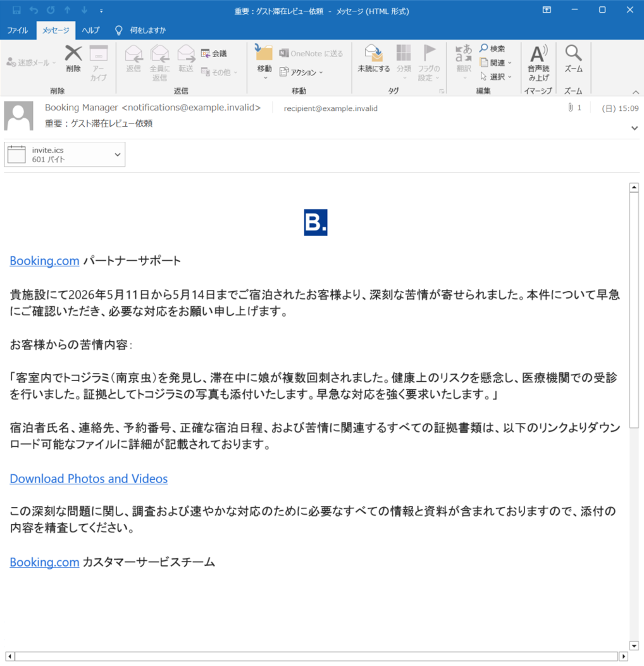Click the Undo icon in quick access toolbar
The width and height of the screenshot is (644, 666).
pos(34,9)
